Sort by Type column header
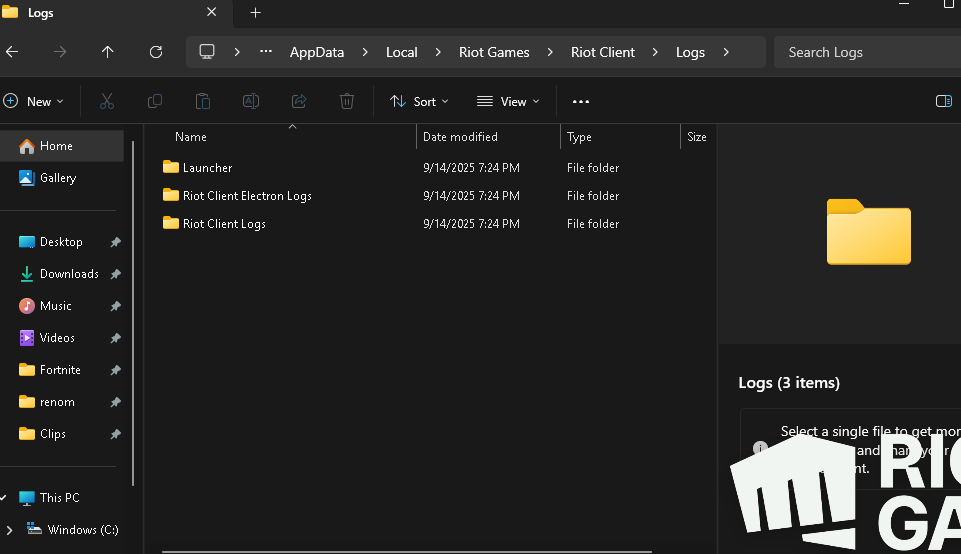 [x=620, y=137]
